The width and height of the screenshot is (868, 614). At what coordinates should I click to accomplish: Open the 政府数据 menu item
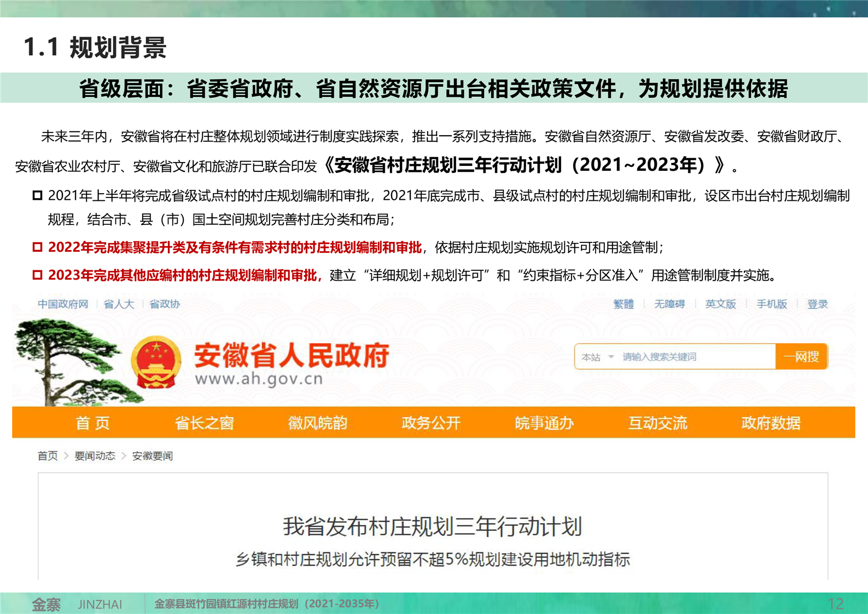[x=771, y=423]
